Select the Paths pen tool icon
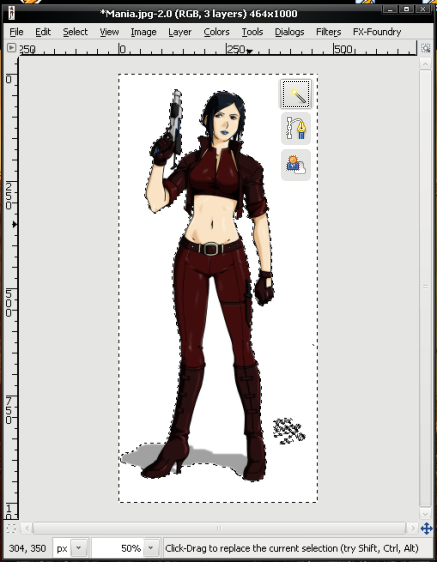This screenshot has width=437, height=562. pyautogui.click(x=296, y=129)
